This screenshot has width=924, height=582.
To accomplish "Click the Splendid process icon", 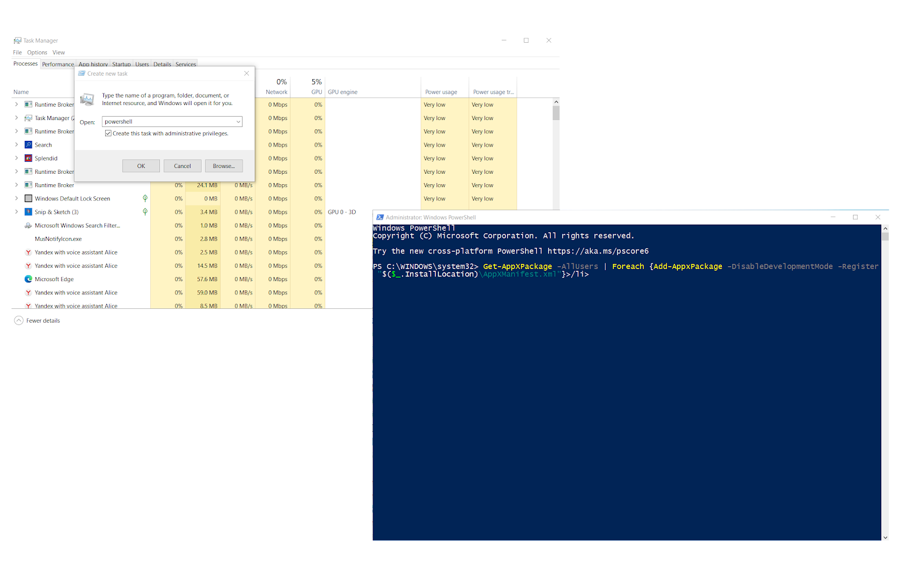I will click(28, 158).
